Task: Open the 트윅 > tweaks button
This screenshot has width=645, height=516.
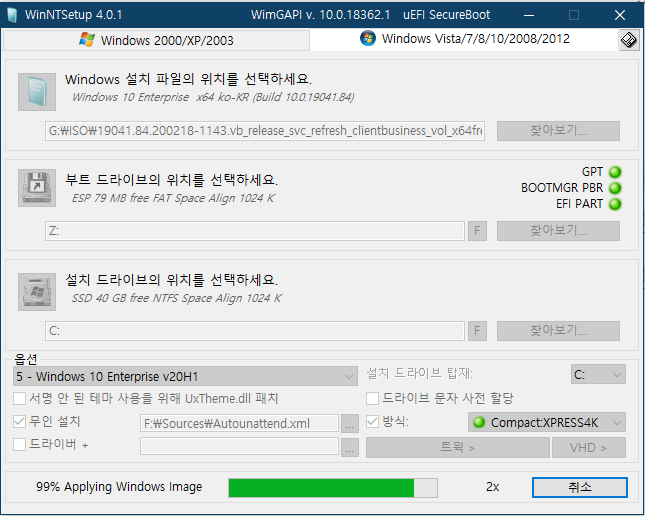Action: [x=457, y=447]
